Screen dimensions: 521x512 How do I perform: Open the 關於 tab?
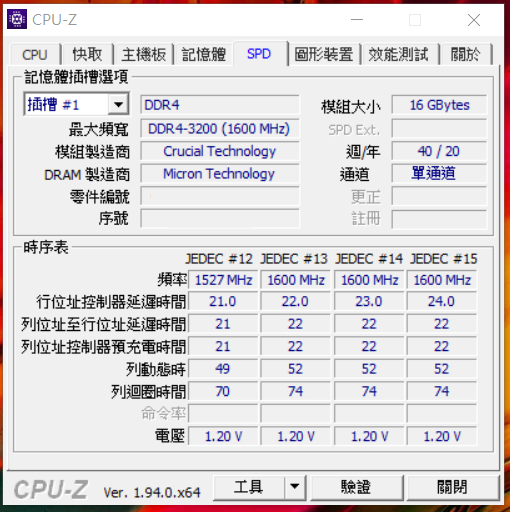point(465,54)
